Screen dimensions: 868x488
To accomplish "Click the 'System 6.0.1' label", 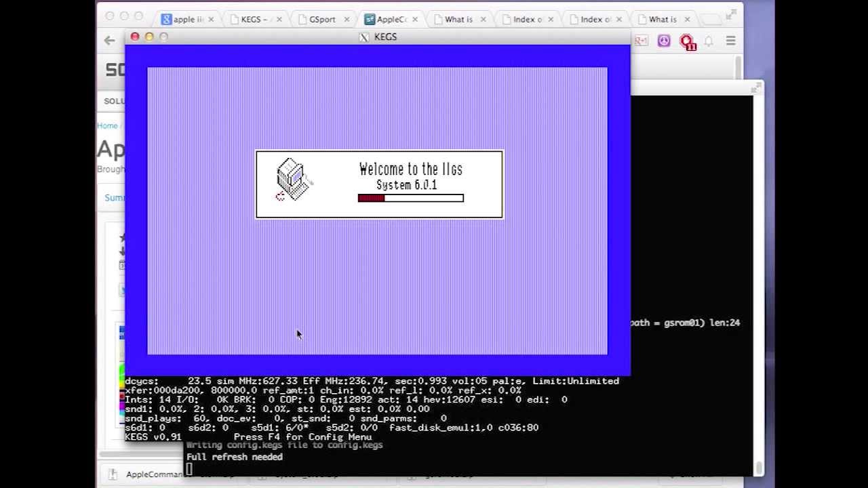I will [407, 185].
